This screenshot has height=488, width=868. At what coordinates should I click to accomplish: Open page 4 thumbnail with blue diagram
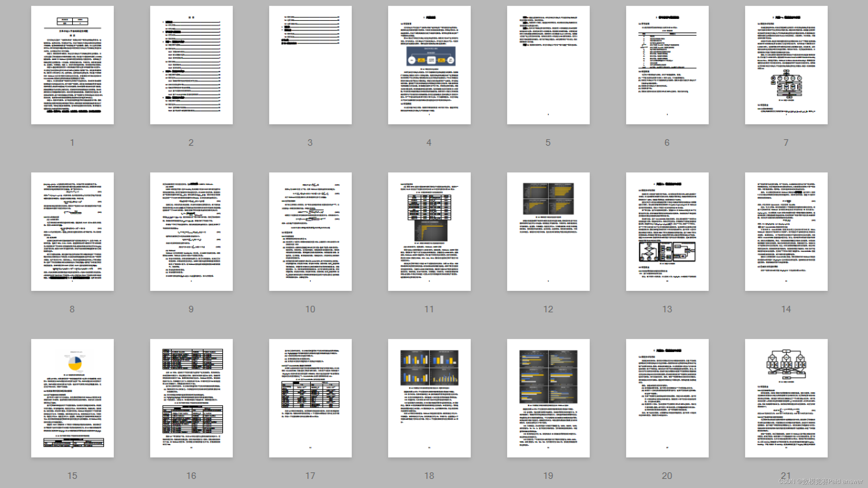(429, 65)
